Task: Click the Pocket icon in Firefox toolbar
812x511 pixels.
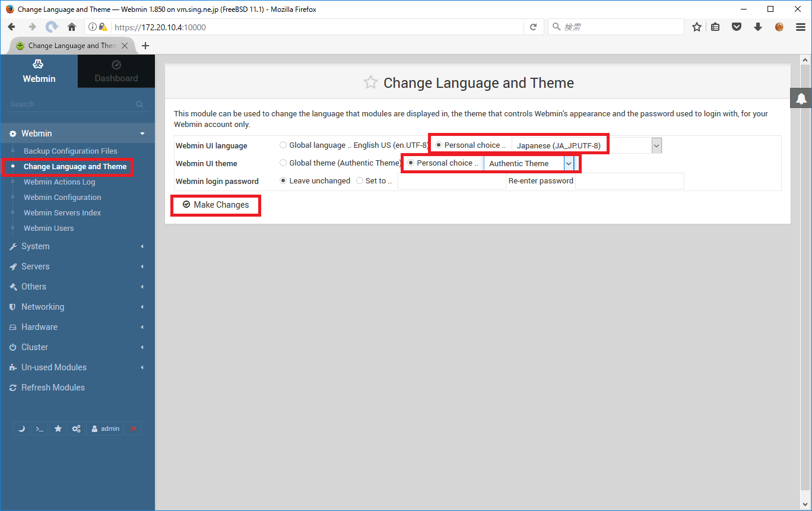Action: (737, 27)
